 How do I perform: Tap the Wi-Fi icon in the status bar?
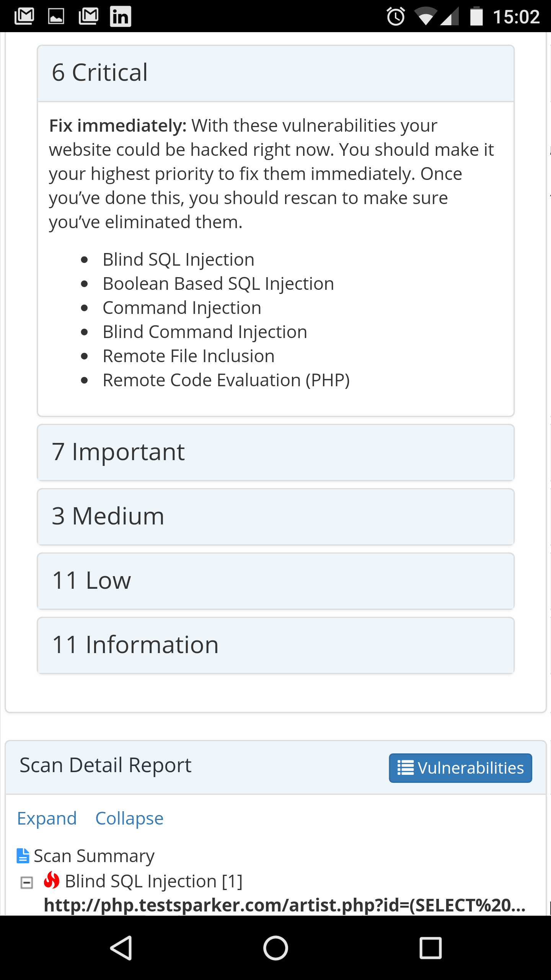coord(426,16)
